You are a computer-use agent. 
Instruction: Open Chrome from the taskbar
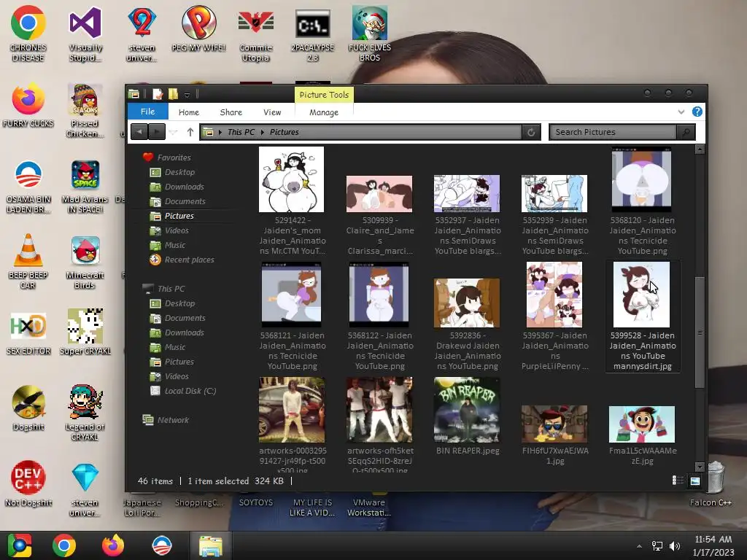tap(64, 545)
